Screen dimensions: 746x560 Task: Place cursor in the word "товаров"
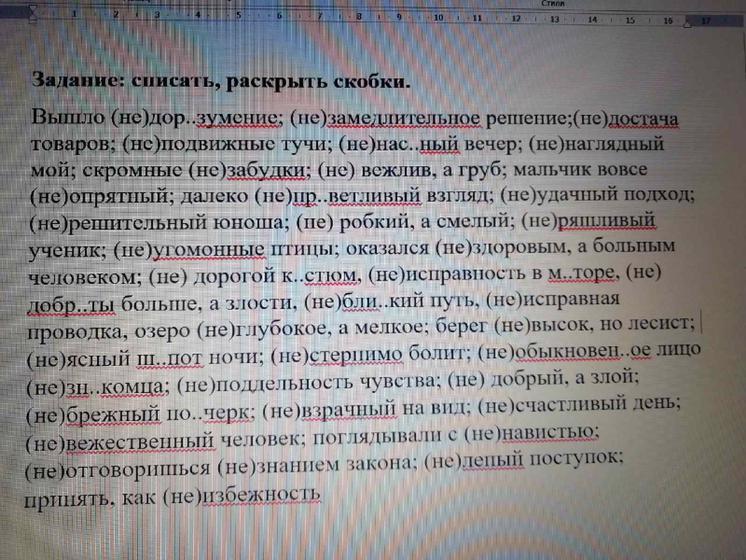(71, 144)
